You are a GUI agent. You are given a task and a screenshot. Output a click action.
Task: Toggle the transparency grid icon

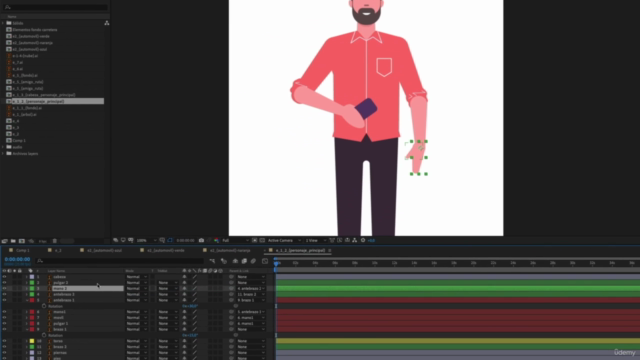coord(262,240)
